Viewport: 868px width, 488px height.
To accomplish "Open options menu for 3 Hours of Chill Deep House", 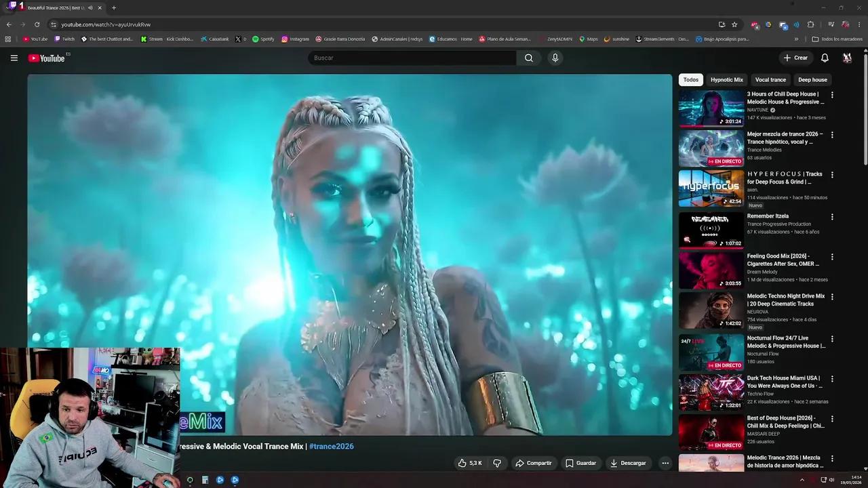I will [x=832, y=95].
